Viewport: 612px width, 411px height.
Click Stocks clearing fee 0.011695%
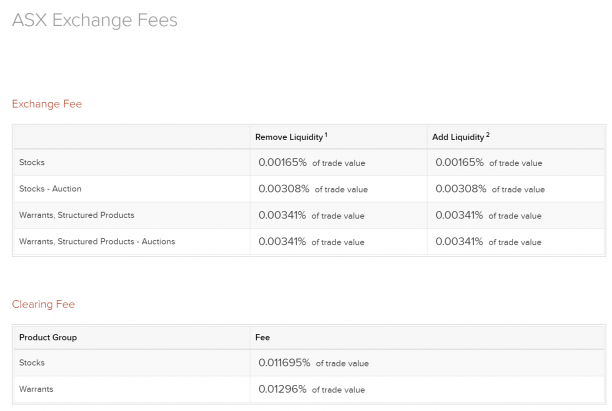pos(284,363)
